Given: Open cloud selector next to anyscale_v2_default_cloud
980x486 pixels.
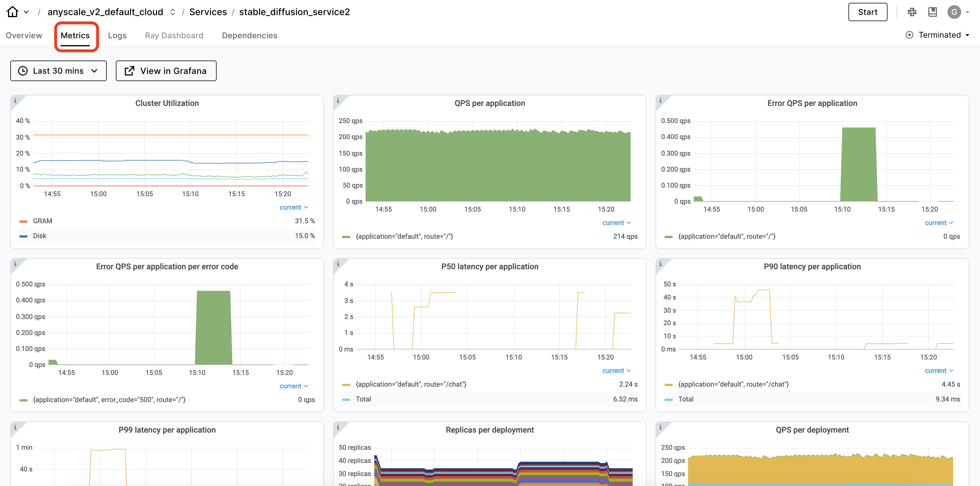Looking at the screenshot, I should click(x=172, y=12).
